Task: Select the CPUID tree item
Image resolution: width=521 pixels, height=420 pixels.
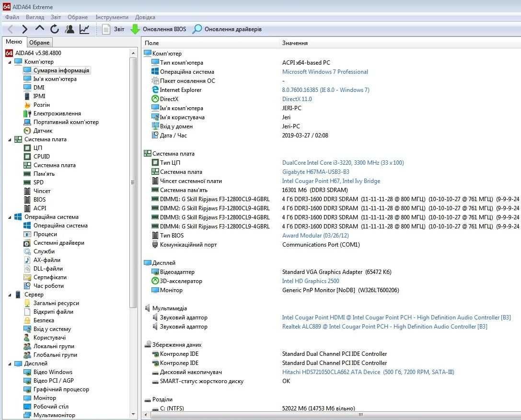Action: [x=42, y=157]
